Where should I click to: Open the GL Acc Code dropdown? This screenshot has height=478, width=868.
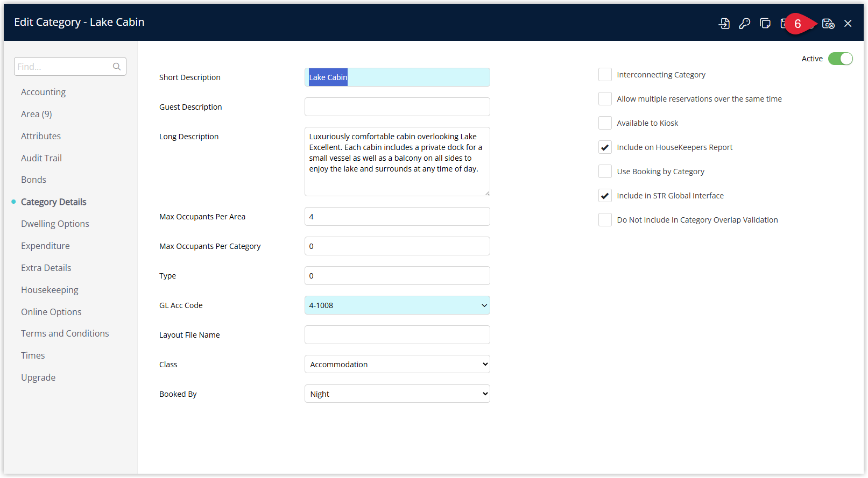[397, 305]
